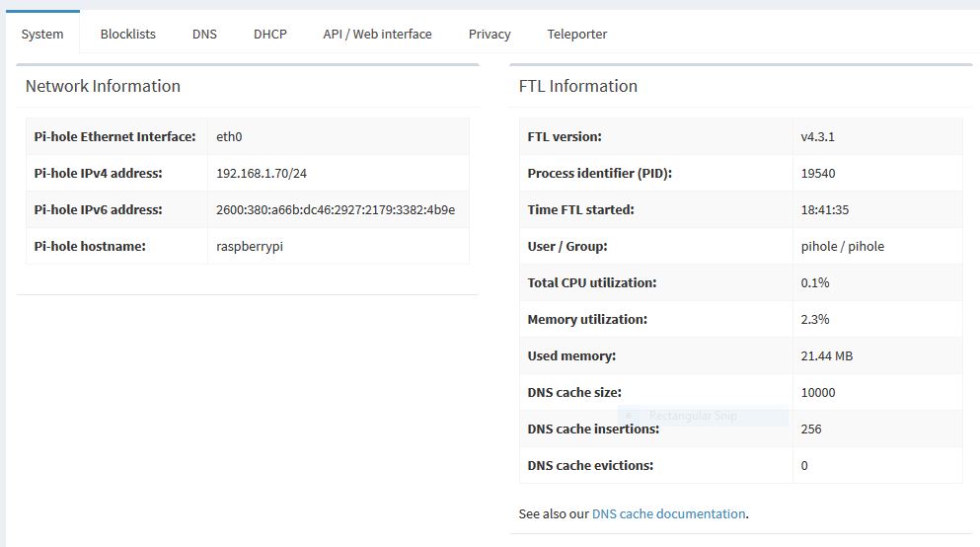Switch to the Privacy tab
Viewport: 980px width, 547px height.
coord(490,35)
